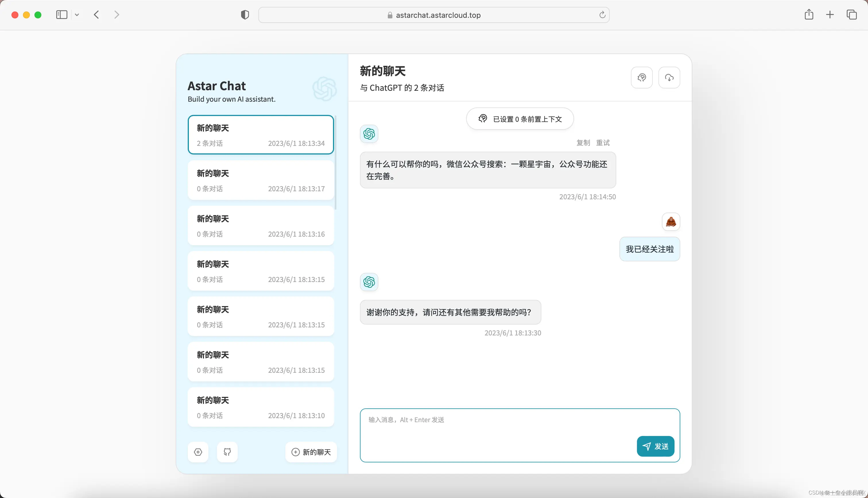Click the cloud download export icon

pos(669,78)
